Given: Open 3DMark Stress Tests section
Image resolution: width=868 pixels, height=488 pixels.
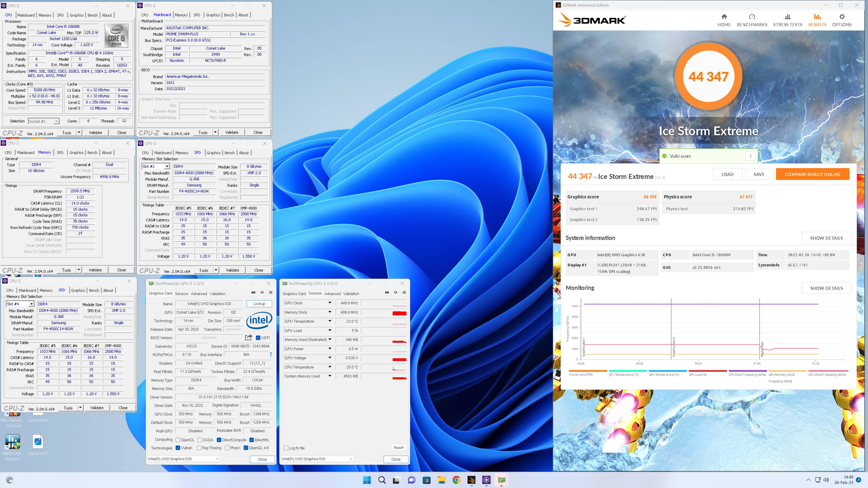Looking at the screenshot, I should [788, 20].
